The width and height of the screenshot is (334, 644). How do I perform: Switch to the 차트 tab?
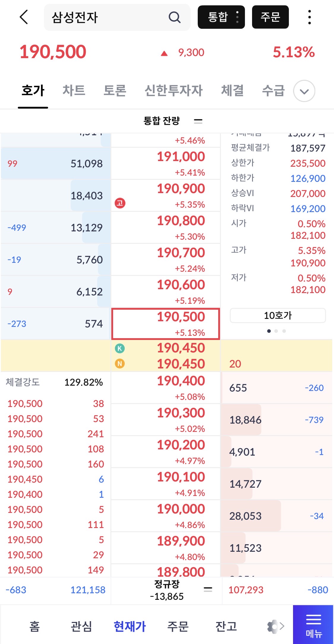pyautogui.click(x=74, y=90)
